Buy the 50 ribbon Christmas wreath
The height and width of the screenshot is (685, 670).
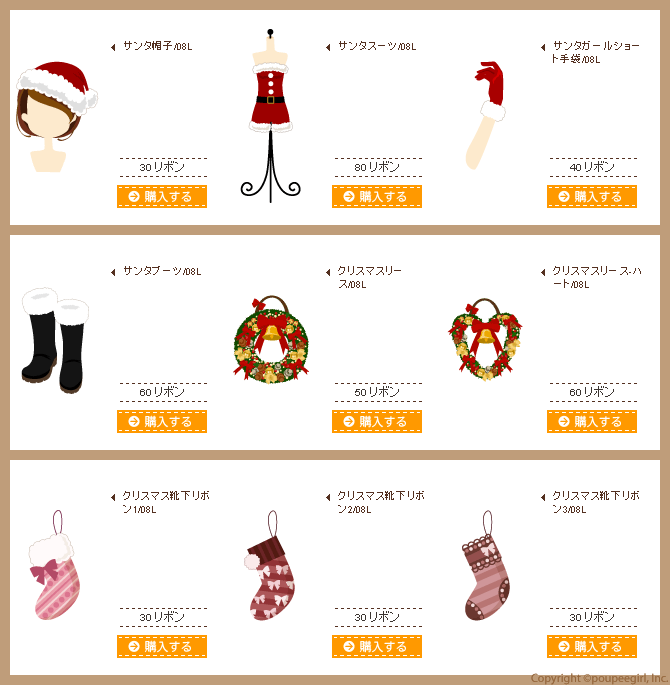pos(376,422)
